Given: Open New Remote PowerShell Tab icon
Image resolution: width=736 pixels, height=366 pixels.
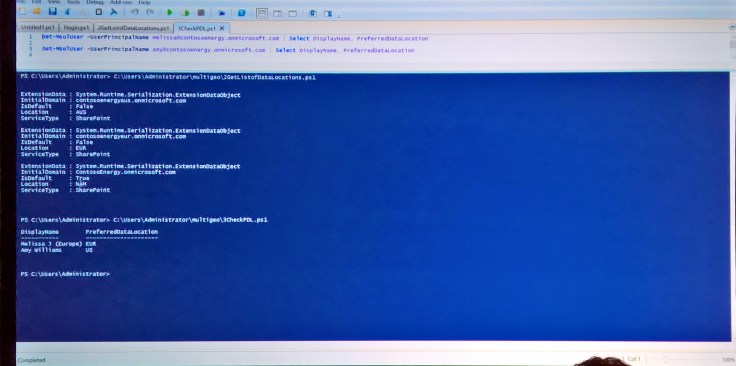Looking at the screenshot, I should point(222,13).
